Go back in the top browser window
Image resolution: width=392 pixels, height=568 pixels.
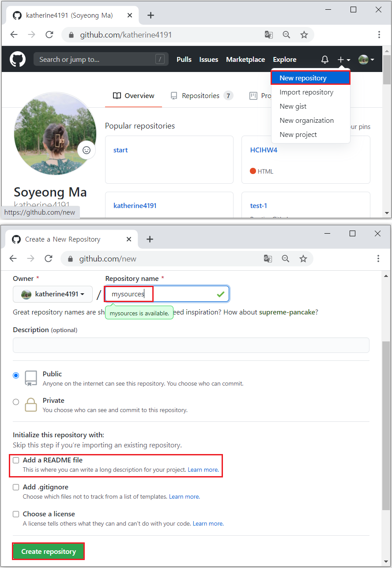click(x=14, y=34)
